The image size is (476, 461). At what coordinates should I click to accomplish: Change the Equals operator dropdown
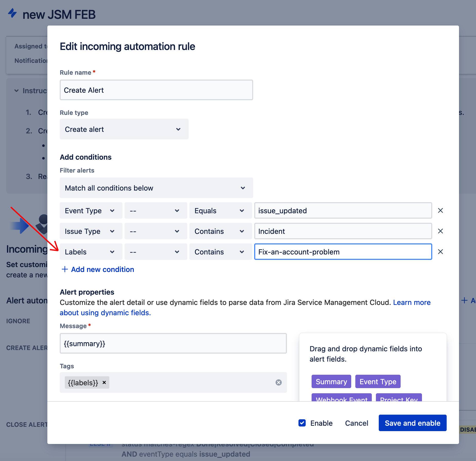[220, 211]
